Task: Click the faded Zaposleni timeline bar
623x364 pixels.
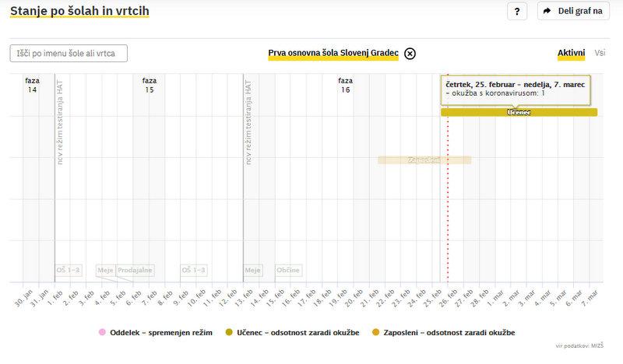Action: coord(424,159)
